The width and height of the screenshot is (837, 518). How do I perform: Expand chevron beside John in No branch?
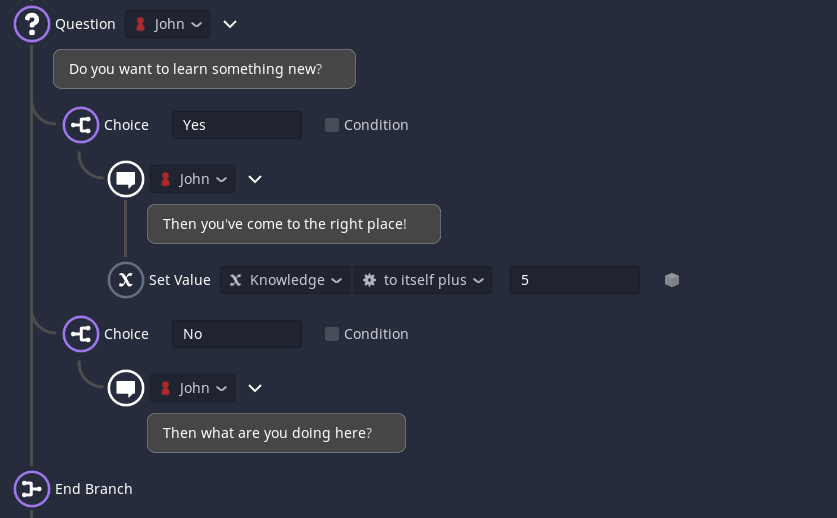pyautogui.click(x=255, y=388)
